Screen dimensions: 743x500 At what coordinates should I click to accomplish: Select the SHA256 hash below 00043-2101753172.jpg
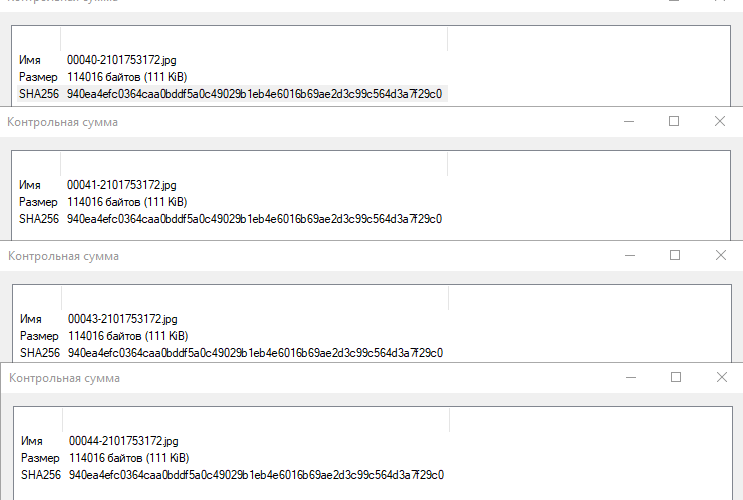(255, 353)
